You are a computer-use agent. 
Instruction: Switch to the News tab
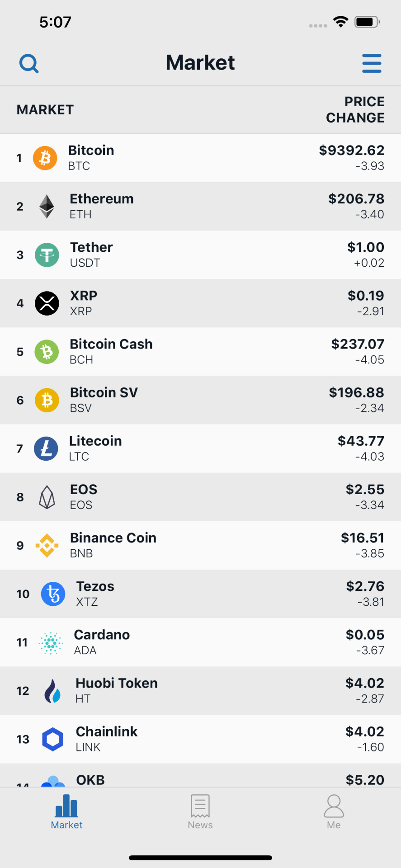tap(200, 812)
